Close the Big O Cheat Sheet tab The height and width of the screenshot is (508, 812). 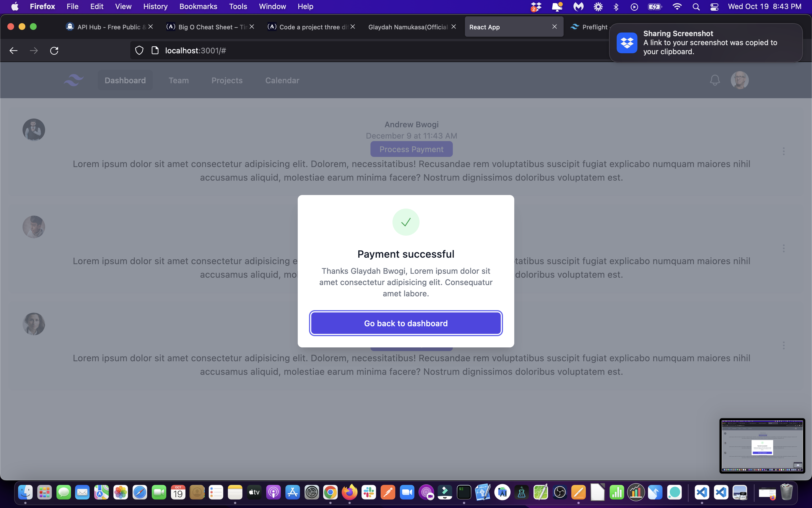click(252, 27)
